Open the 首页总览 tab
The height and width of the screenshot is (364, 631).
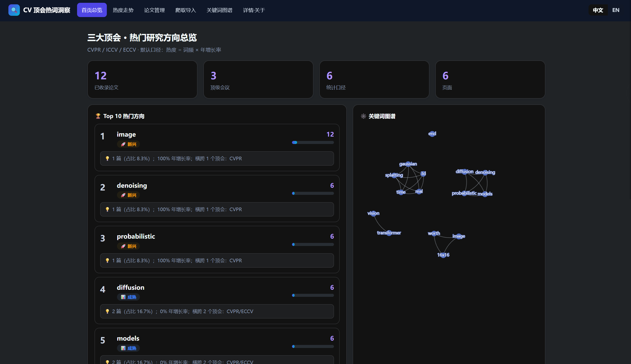coord(92,10)
